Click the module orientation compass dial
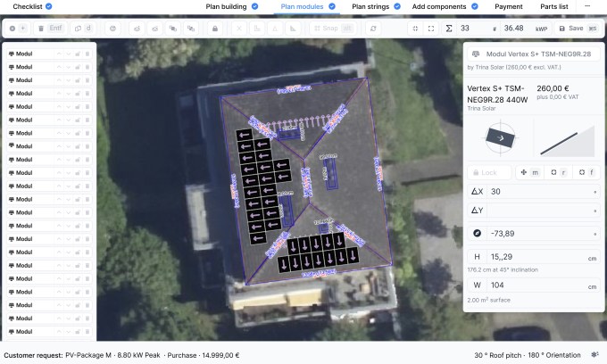This screenshot has width=607, height=364. 501,137
